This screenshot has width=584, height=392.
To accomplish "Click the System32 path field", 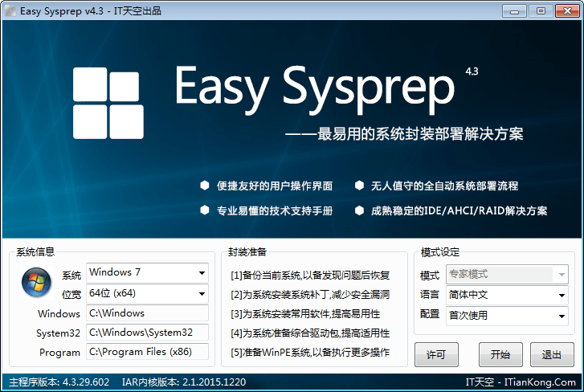I will (147, 333).
